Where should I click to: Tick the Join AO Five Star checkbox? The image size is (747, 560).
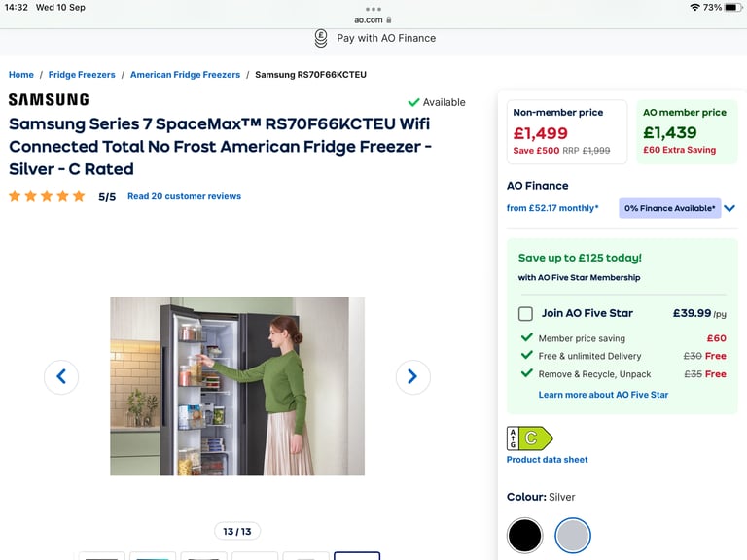pos(525,313)
